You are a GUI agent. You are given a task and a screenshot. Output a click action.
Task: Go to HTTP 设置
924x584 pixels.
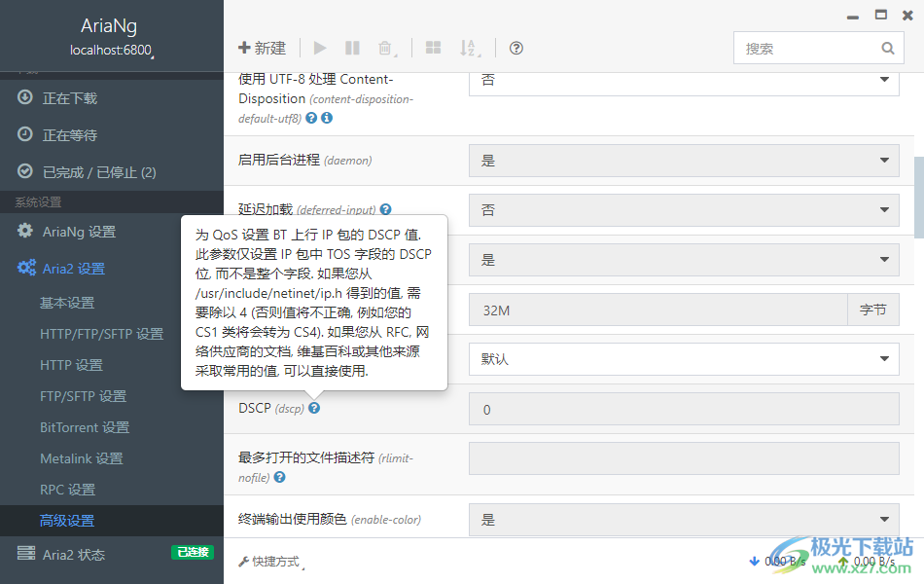71,365
